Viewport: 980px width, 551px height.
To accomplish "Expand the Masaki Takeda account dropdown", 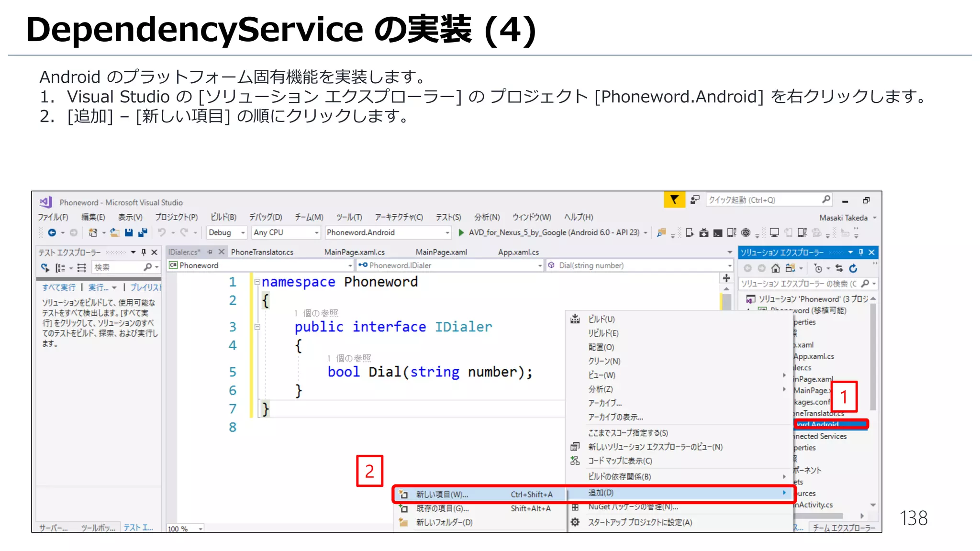I will 875,218.
